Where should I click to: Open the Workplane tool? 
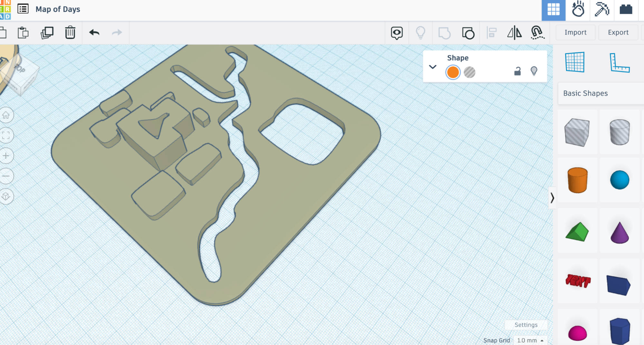click(x=575, y=62)
